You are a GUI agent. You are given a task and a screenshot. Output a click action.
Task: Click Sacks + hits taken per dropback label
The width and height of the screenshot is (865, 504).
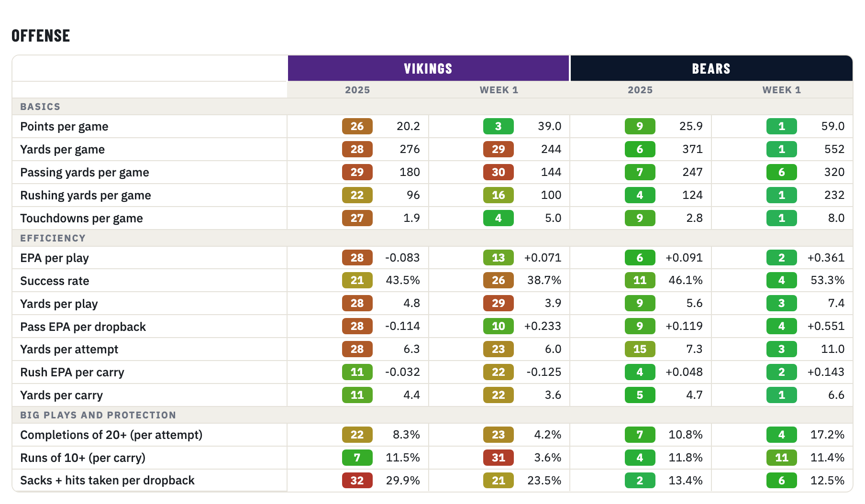(107, 481)
